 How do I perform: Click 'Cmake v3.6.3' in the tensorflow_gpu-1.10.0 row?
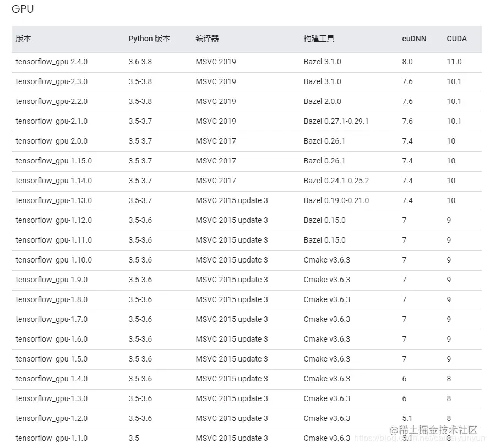coord(326,260)
